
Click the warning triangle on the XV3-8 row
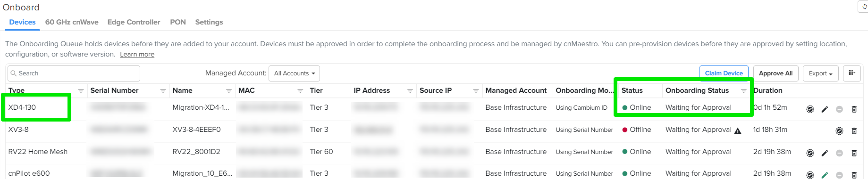coord(738,131)
